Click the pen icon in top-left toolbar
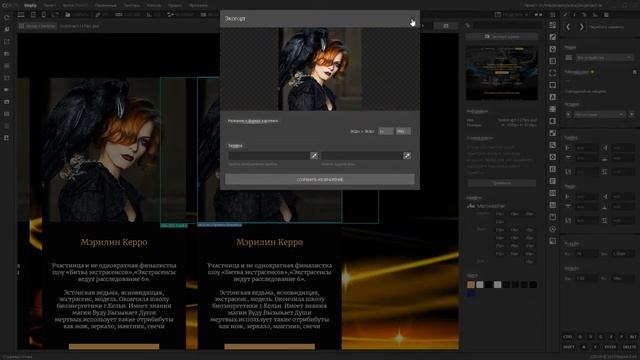The height and width of the screenshot is (360, 640). pyautogui.click(x=98, y=15)
